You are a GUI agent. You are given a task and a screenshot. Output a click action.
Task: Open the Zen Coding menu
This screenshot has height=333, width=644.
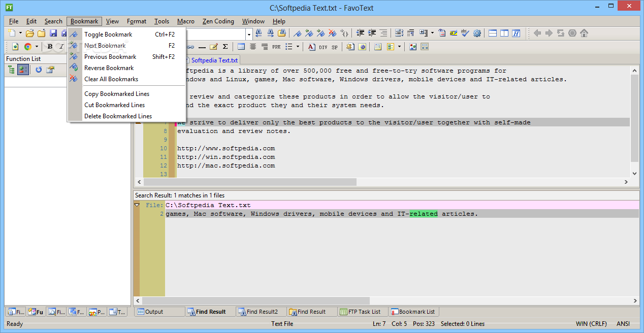tap(218, 21)
